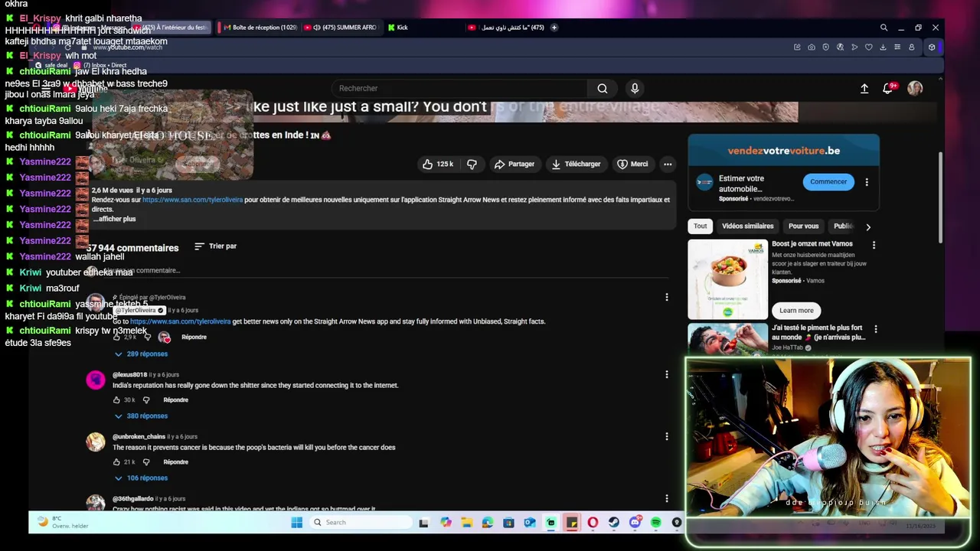Viewport: 980px width, 551px height.
Task: Select the Tout filter chip
Action: pyautogui.click(x=700, y=227)
